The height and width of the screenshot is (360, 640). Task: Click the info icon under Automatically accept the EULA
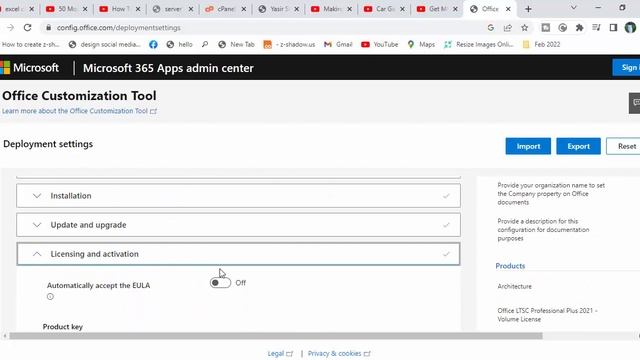[50, 297]
